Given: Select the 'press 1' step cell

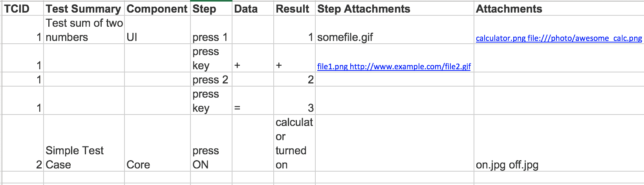Looking at the screenshot, I should coord(211,30).
